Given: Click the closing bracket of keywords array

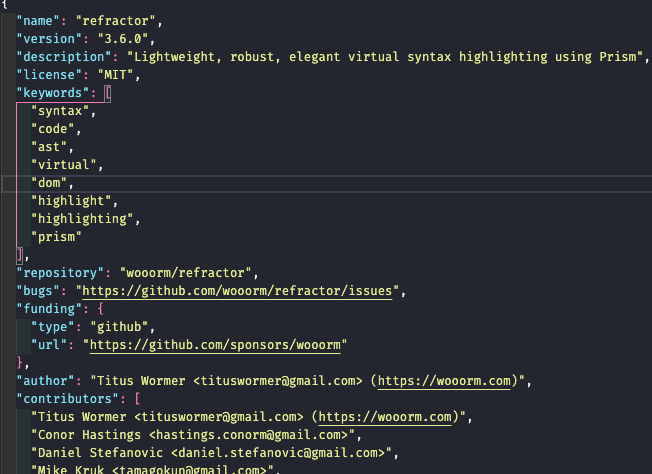Looking at the screenshot, I should (20, 255).
